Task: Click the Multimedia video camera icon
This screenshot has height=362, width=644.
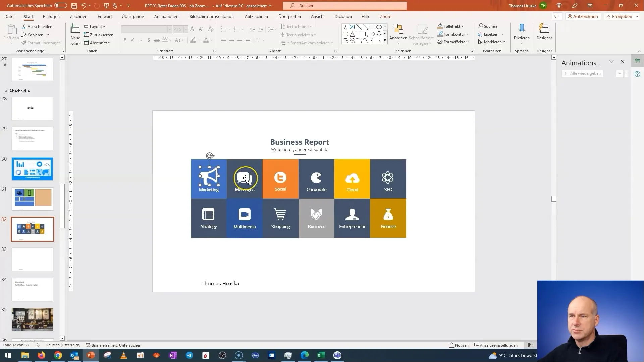Action: [245, 215]
